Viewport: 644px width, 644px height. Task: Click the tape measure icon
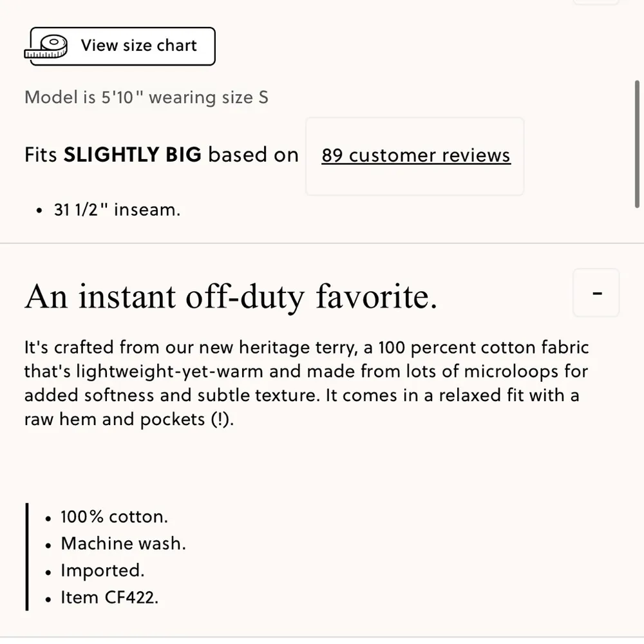(x=46, y=47)
